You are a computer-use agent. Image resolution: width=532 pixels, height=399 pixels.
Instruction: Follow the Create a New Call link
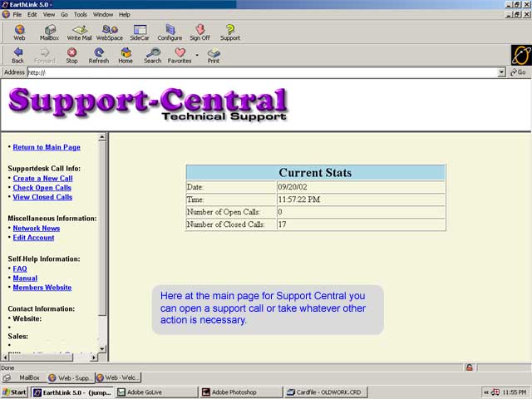point(42,179)
